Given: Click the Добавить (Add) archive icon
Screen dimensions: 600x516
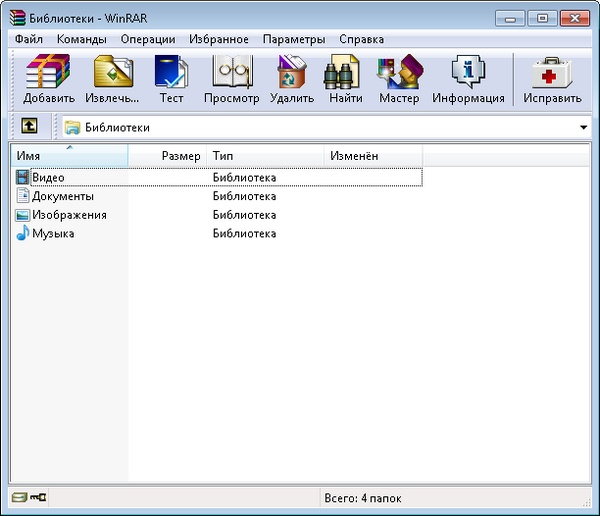Looking at the screenshot, I should coord(48,72).
